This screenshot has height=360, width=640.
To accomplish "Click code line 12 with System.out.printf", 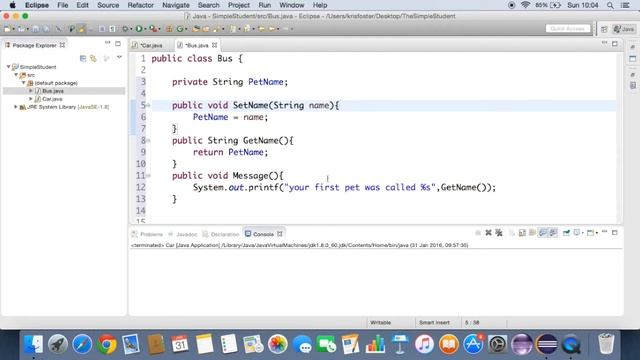I will (344, 187).
